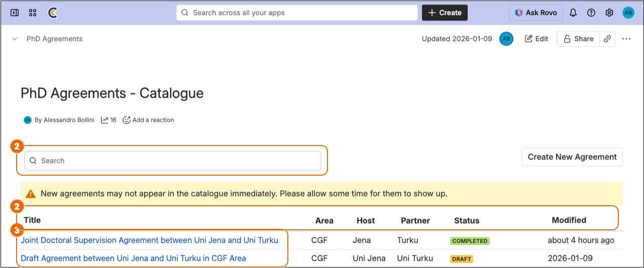Open the user profile avatar menu

click(x=628, y=13)
